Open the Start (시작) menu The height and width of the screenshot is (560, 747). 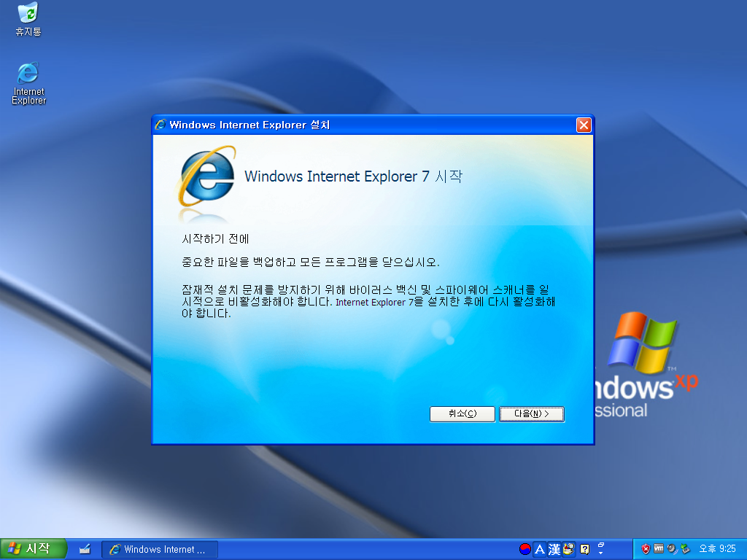pyautogui.click(x=32, y=549)
